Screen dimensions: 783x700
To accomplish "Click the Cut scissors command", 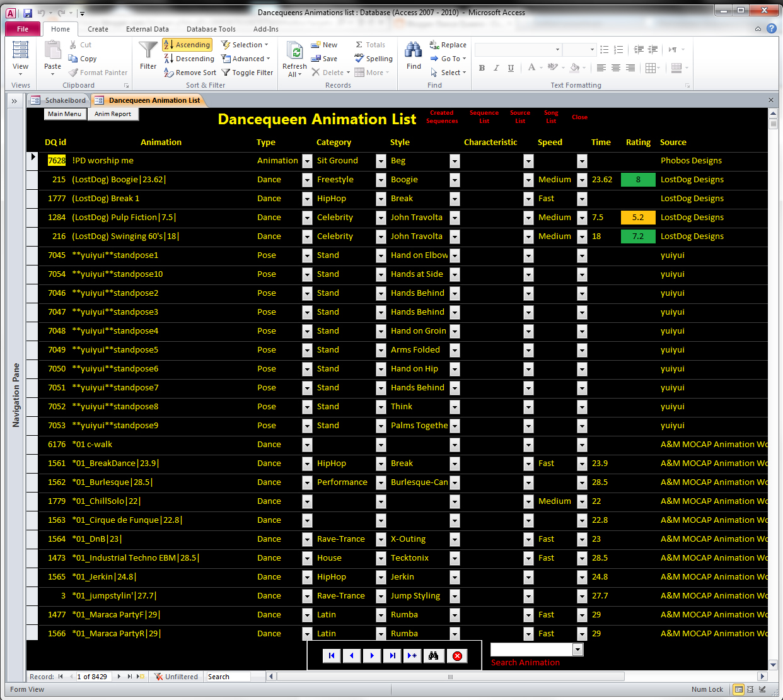I will (81, 45).
